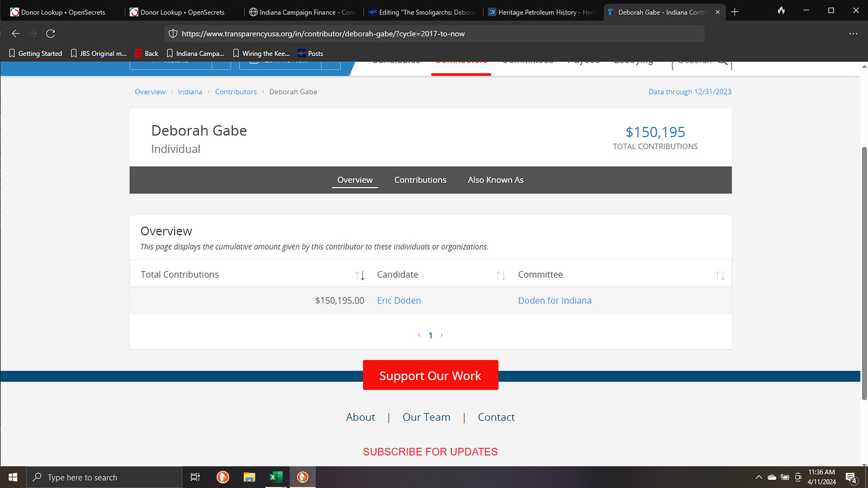Open Excel from the taskbar
Viewport: 868px width, 488px height.
pyautogui.click(x=276, y=477)
